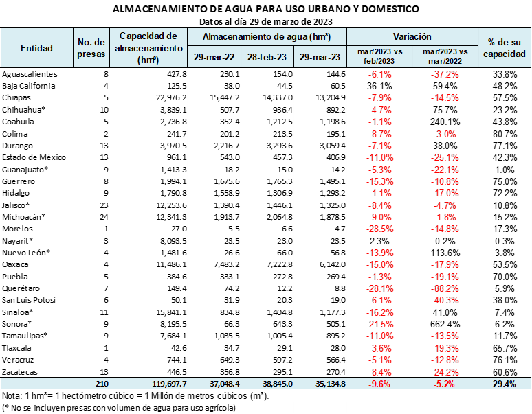The width and height of the screenshot is (532, 414).
Task: Click the 37,048.4 storage total
Action: [x=224, y=384]
